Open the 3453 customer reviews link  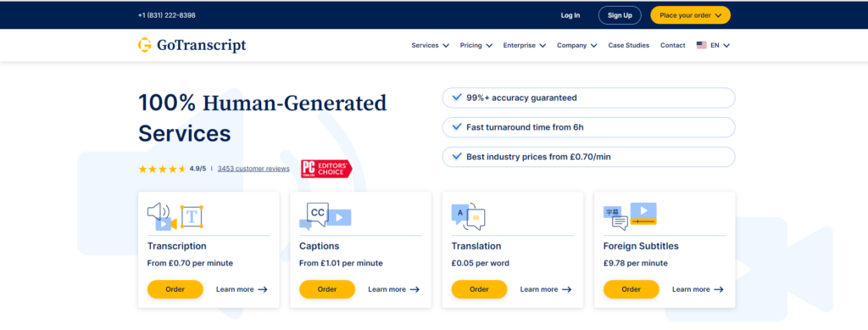253,169
